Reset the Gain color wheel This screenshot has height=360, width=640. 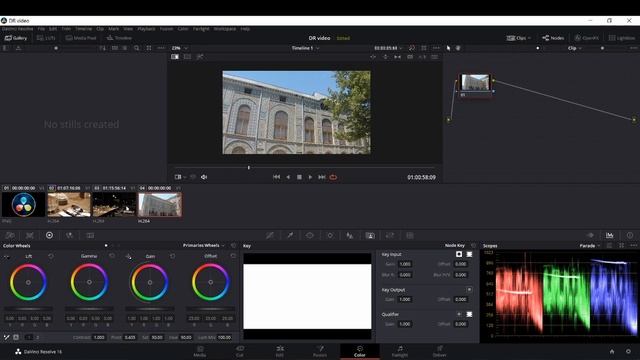172,256
